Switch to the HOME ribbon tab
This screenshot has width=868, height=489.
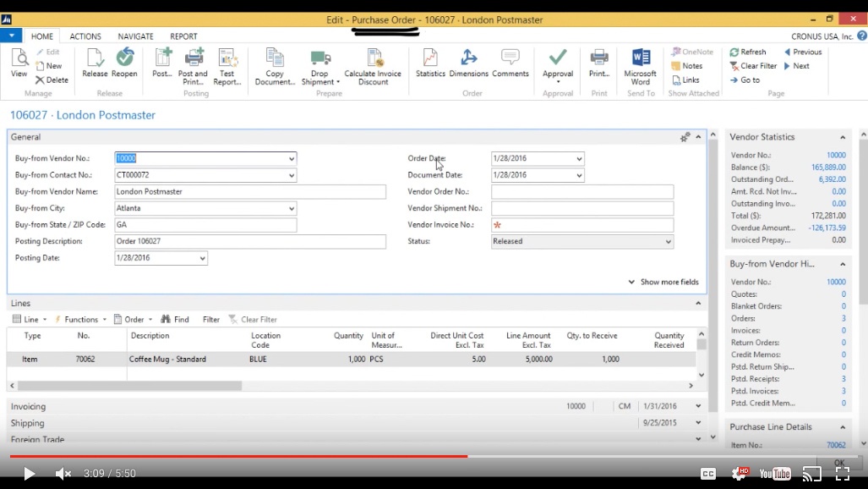(42, 36)
